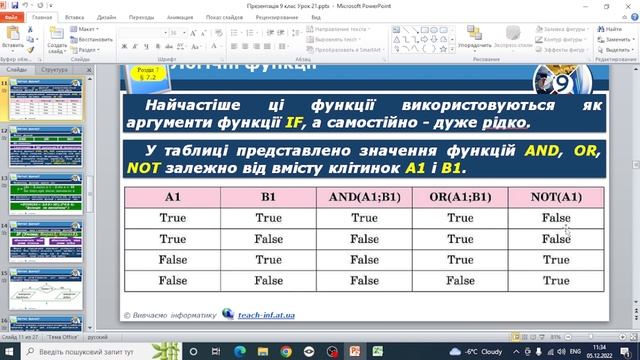The height and width of the screenshot is (360, 640).
Task: Select the rectangle shape in gallery
Action: pyautogui.click(x=424, y=30)
